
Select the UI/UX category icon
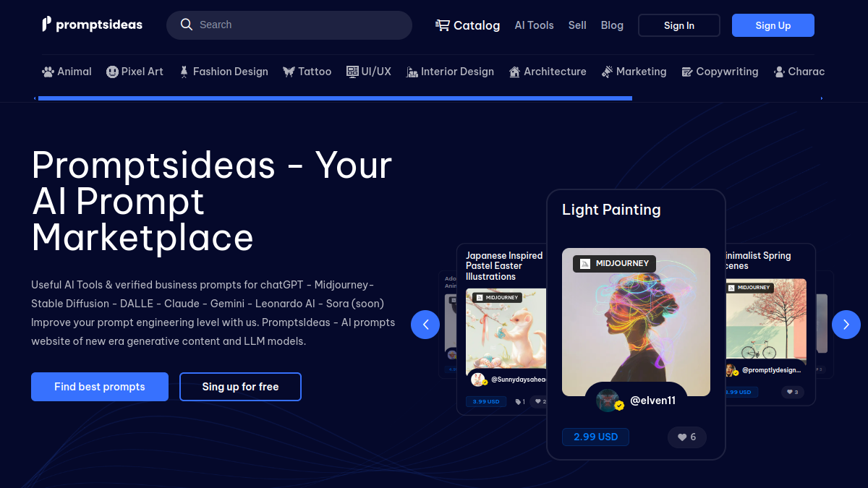click(x=352, y=72)
